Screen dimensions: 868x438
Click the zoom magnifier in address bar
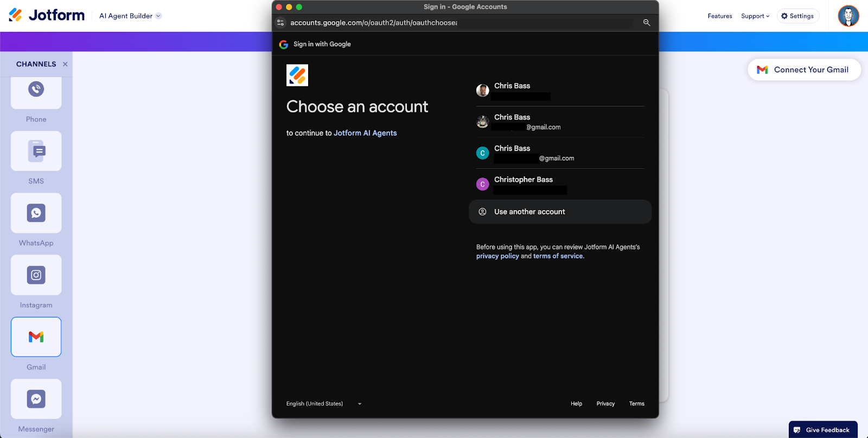646,23
